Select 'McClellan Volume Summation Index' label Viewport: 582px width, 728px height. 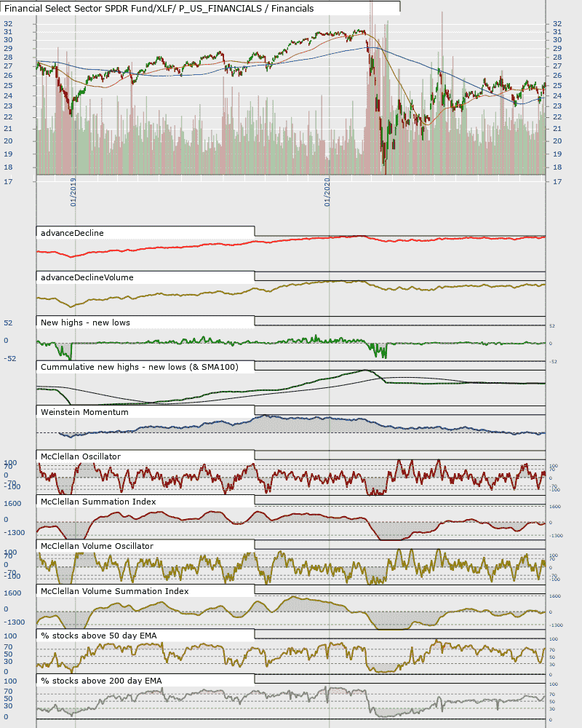pyautogui.click(x=115, y=591)
